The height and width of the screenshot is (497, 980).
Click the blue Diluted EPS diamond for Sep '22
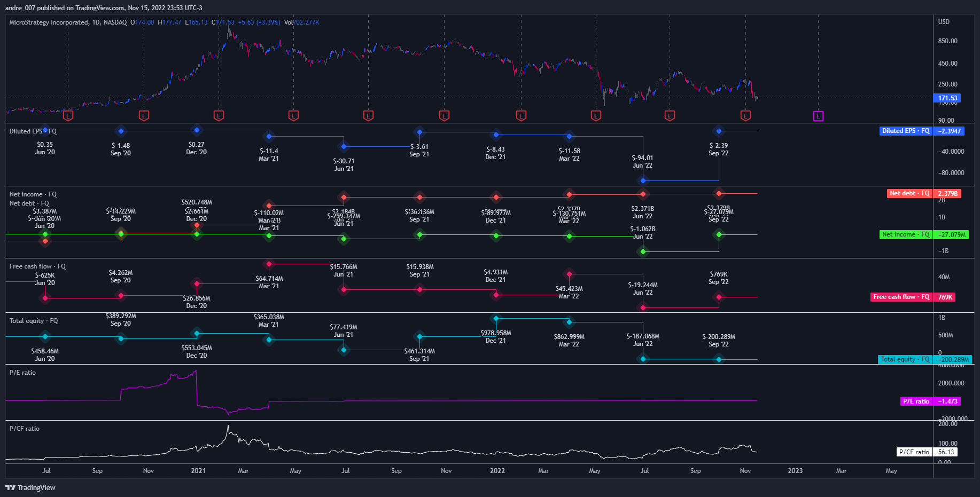click(x=719, y=131)
